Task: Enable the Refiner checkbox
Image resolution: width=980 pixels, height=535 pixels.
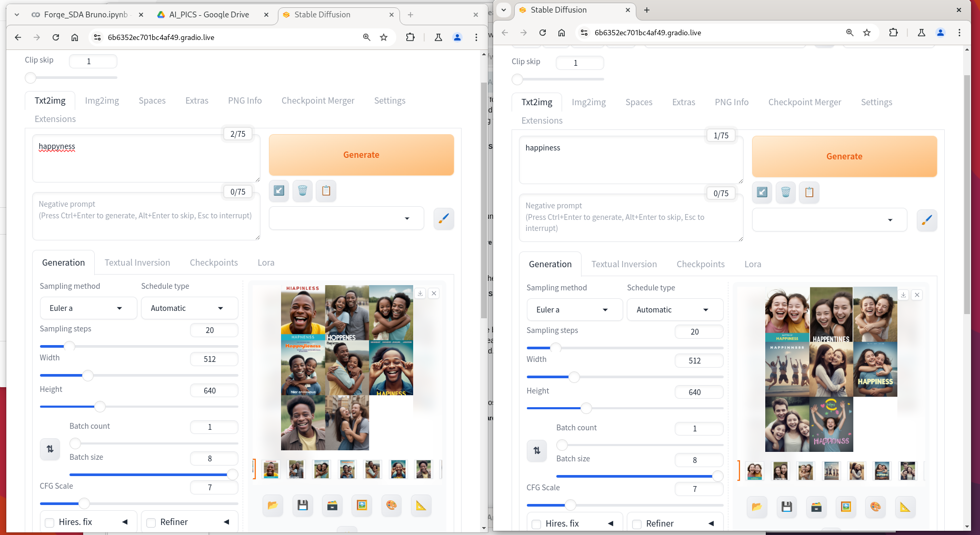Action: pos(150,522)
